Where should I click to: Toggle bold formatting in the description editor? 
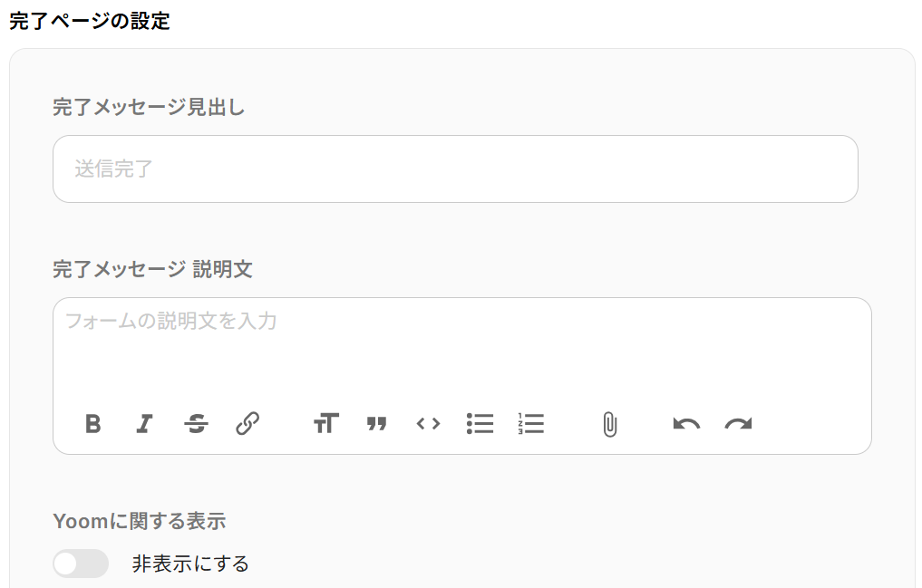(x=92, y=423)
